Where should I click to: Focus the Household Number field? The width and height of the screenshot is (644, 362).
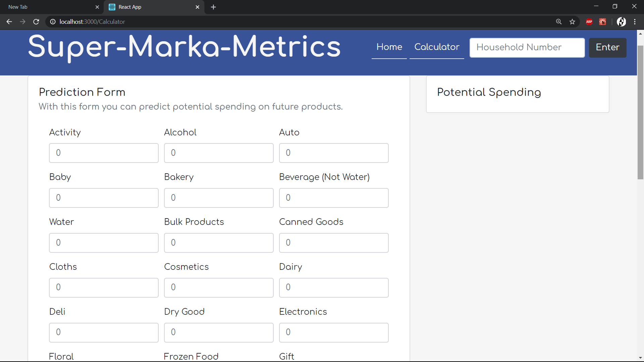pyautogui.click(x=527, y=48)
